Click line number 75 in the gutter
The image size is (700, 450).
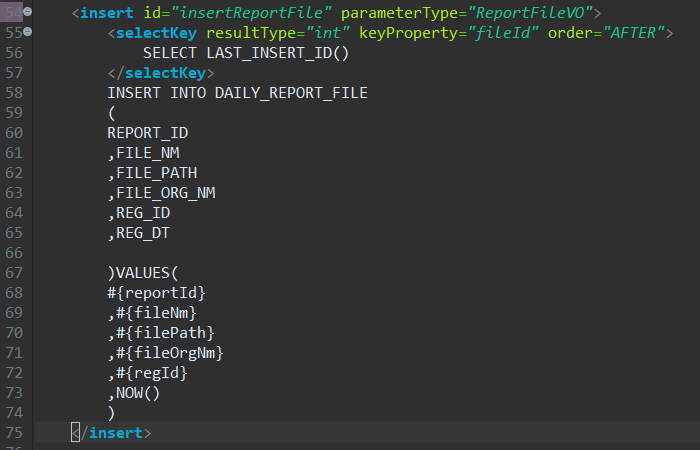(14, 433)
